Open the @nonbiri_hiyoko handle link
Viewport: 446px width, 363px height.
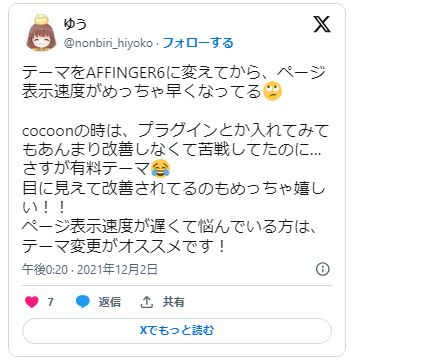tap(108, 43)
